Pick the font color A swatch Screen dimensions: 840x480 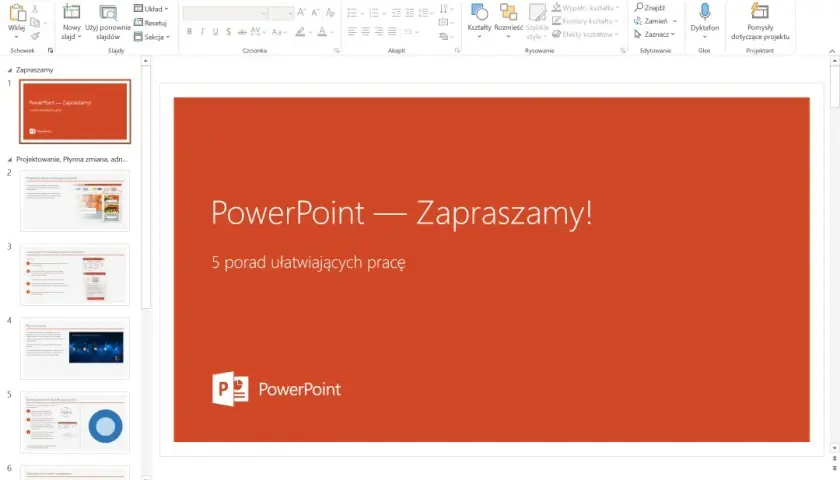click(x=322, y=32)
